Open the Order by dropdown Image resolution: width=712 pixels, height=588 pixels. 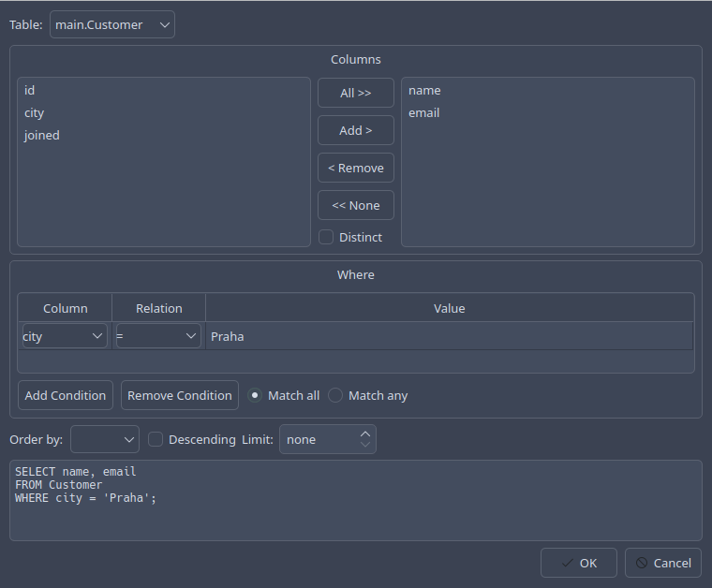click(x=105, y=439)
